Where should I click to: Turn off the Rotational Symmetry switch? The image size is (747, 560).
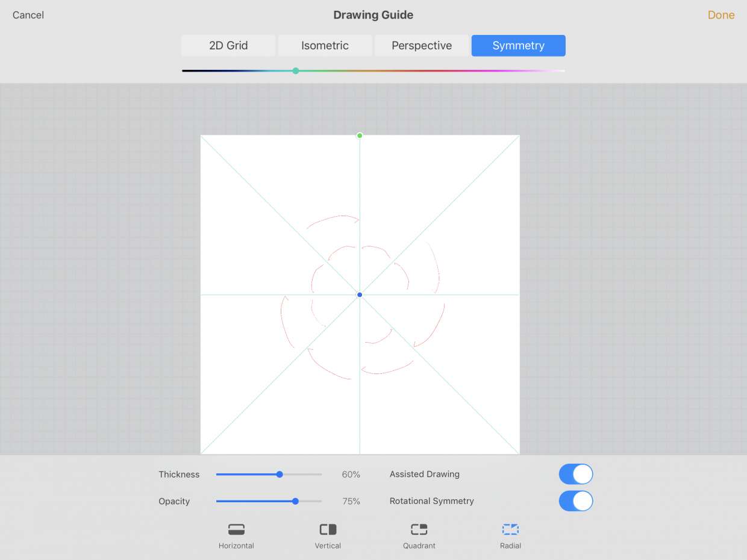(x=576, y=501)
